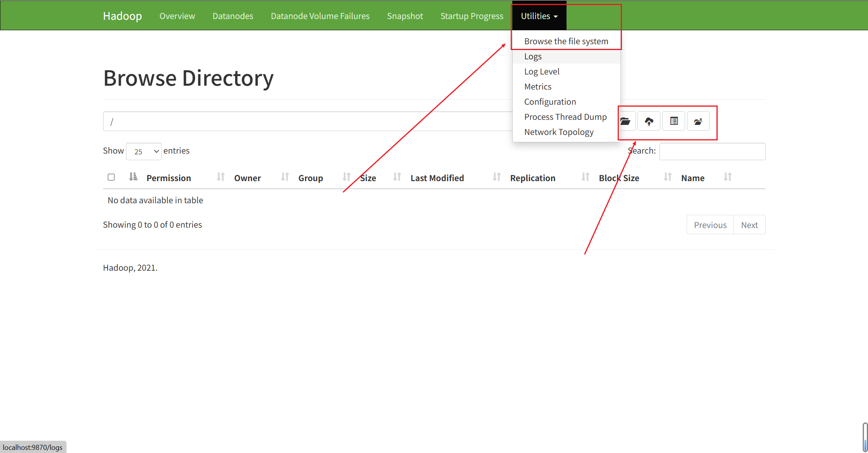The height and width of the screenshot is (453, 868).
Task: Collapse the Utilities dropdown menu
Action: click(539, 16)
